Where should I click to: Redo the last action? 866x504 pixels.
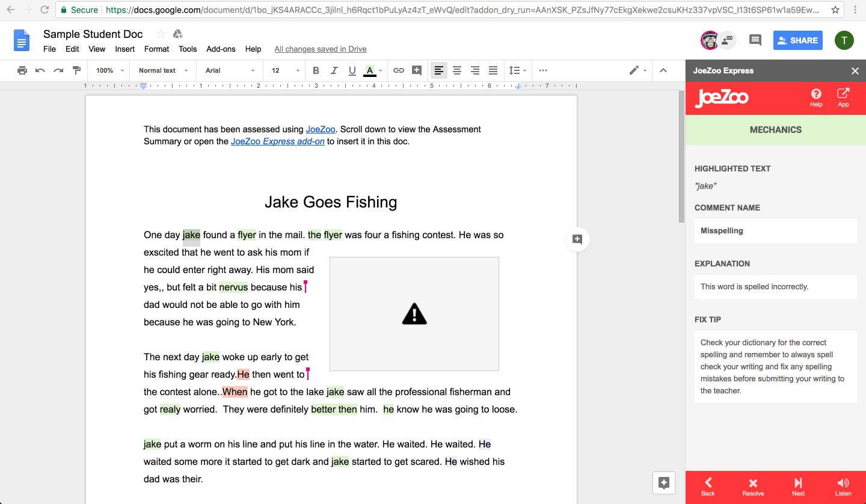[x=58, y=70]
